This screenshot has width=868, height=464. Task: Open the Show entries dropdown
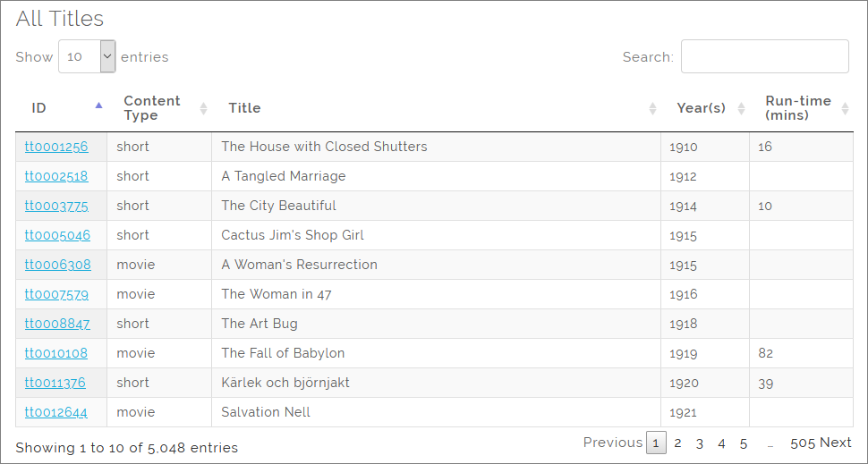87,56
